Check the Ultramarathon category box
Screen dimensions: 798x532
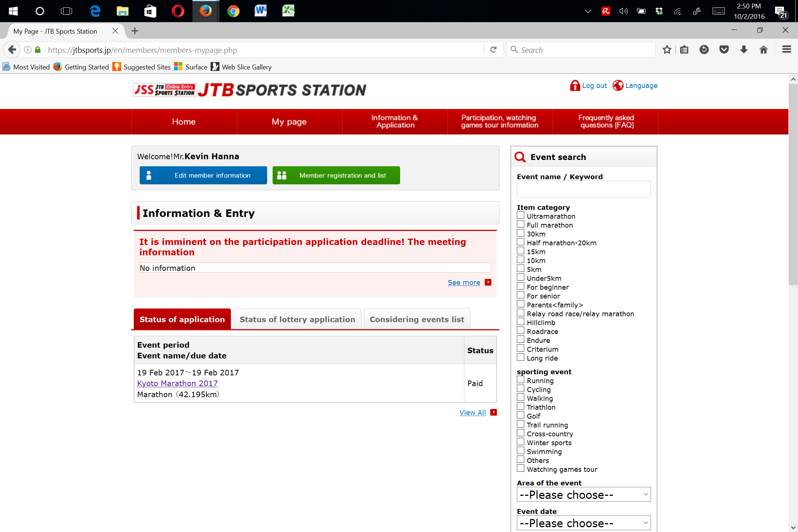point(521,215)
